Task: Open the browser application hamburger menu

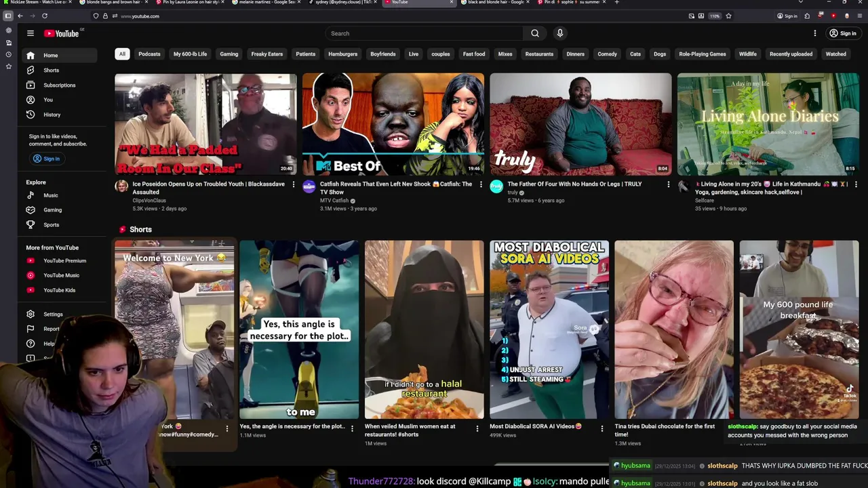Action: 859,16
